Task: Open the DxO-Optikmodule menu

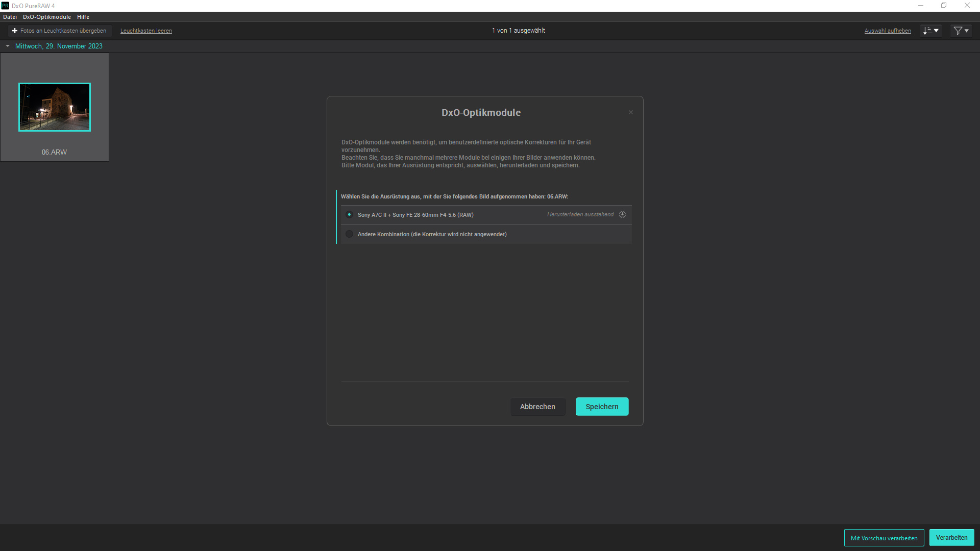Action: click(x=47, y=17)
